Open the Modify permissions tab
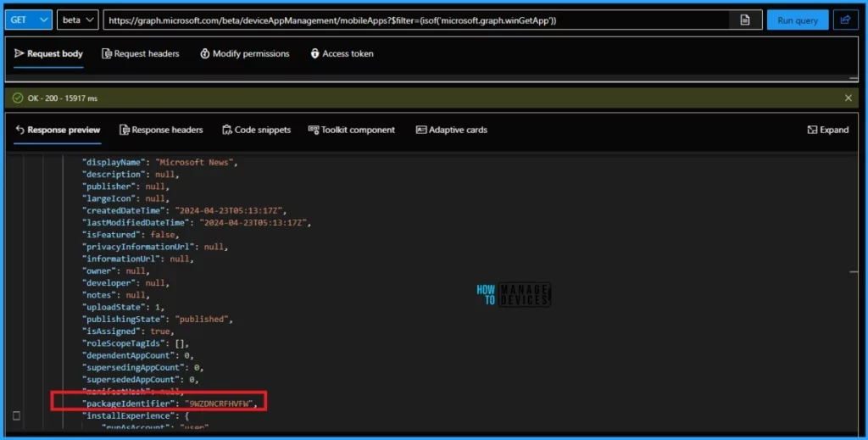 click(x=245, y=53)
